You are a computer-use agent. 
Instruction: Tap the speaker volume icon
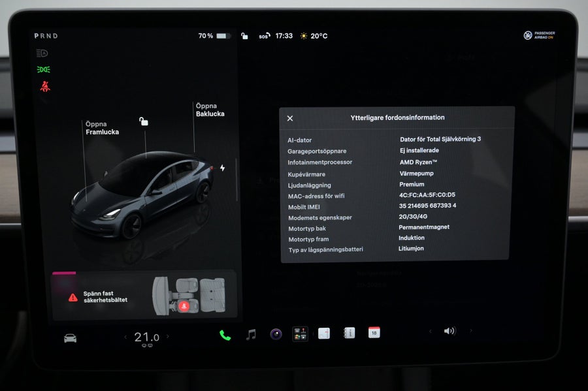449,331
